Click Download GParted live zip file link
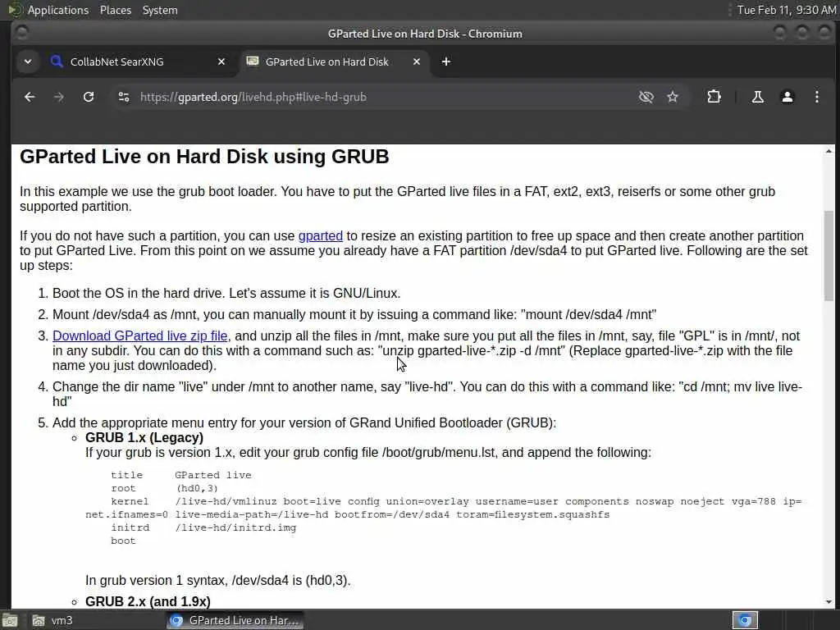 139,336
